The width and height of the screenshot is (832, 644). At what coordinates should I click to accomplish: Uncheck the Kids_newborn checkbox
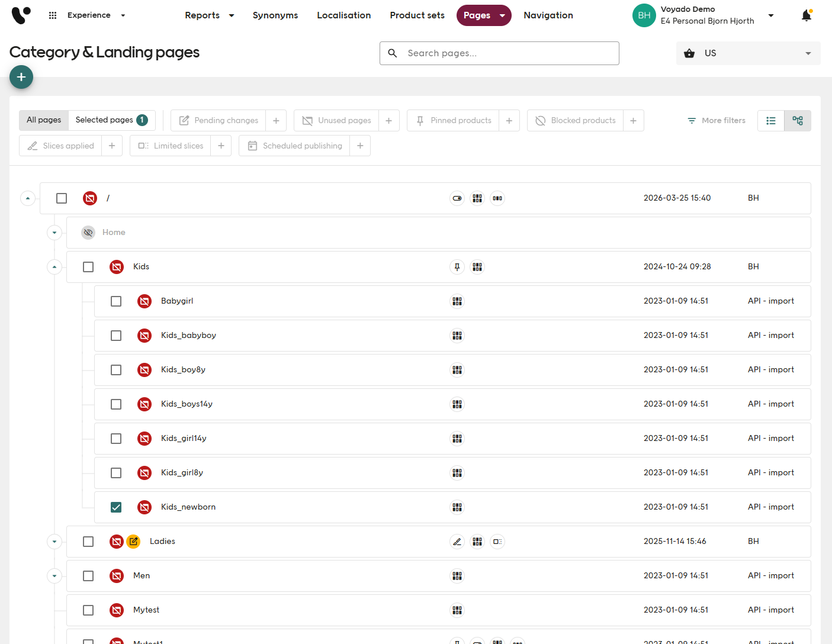point(116,507)
